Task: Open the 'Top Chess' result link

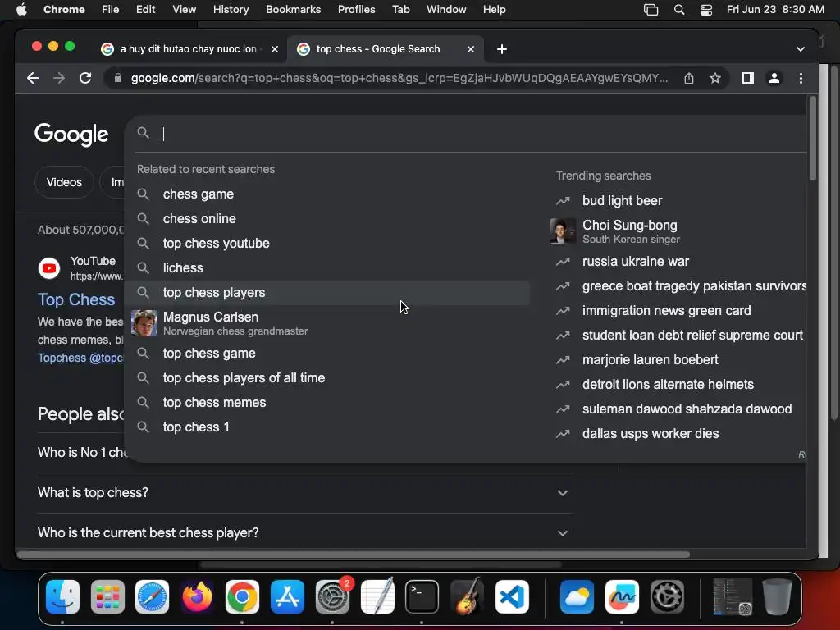Action: point(76,299)
